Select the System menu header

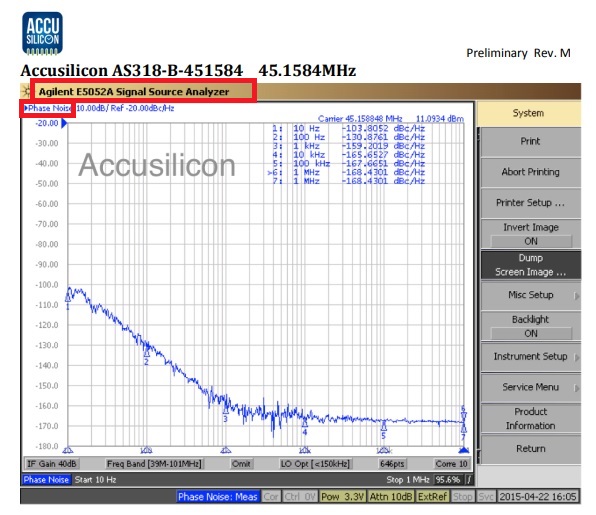pos(528,113)
